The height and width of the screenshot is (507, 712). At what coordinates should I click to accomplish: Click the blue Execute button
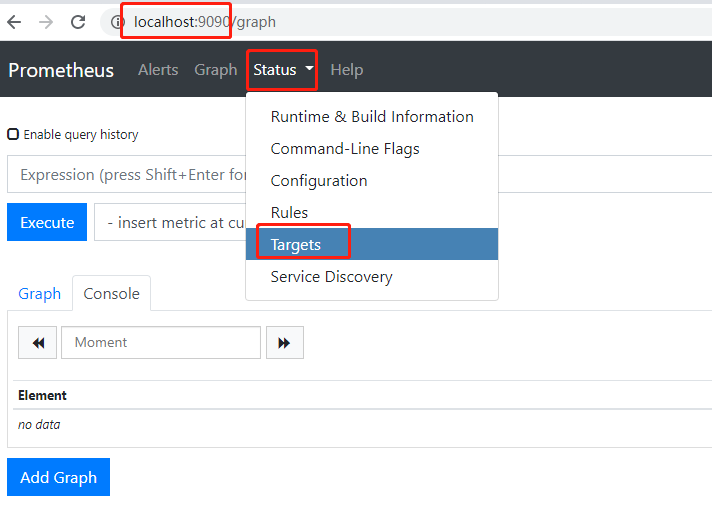tap(47, 222)
